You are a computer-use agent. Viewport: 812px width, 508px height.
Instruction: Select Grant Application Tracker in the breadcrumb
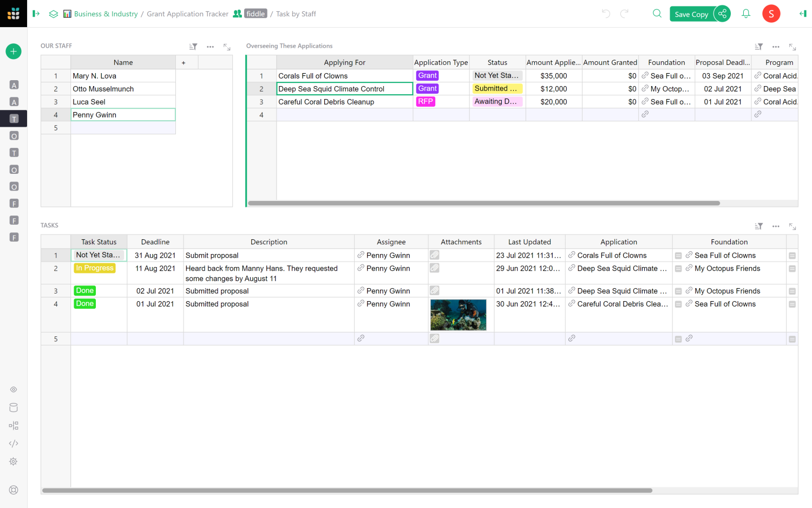(x=187, y=14)
